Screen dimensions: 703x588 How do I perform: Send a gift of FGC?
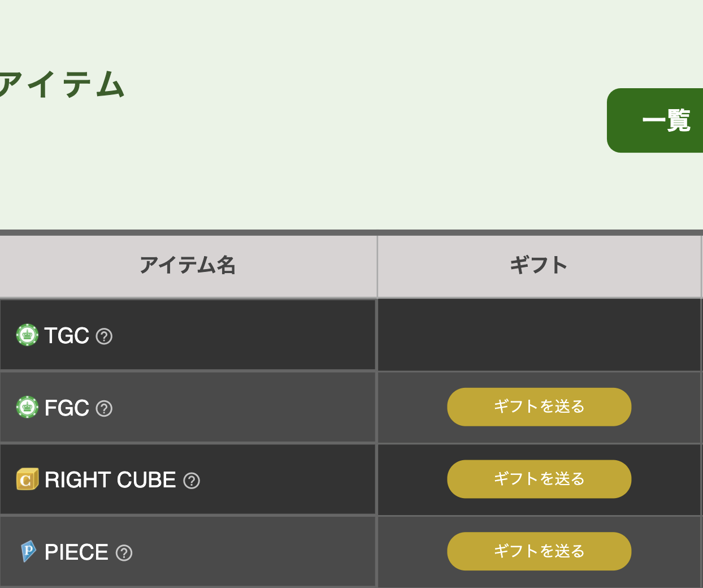coord(539,407)
